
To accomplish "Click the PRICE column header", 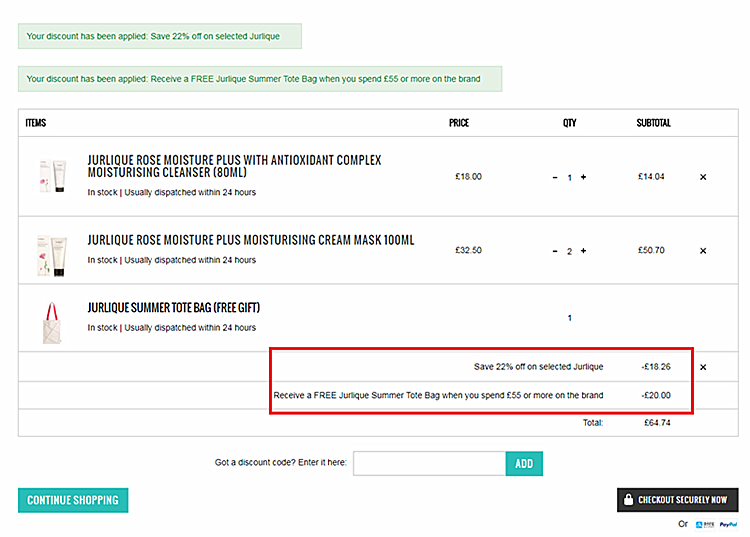I will point(459,123).
